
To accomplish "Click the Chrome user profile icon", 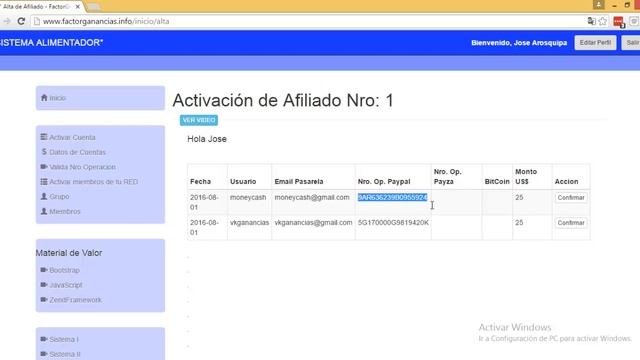I will (x=598, y=5).
